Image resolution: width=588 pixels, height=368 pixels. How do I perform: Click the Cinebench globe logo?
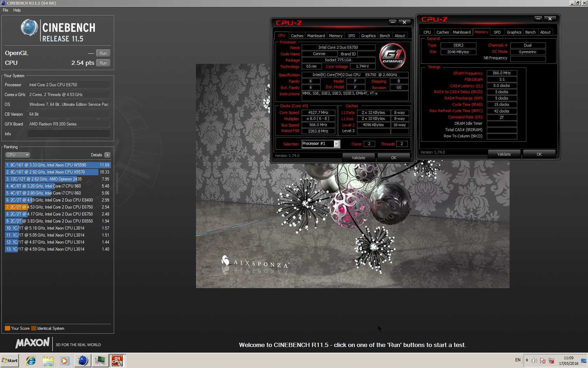point(29,28)
